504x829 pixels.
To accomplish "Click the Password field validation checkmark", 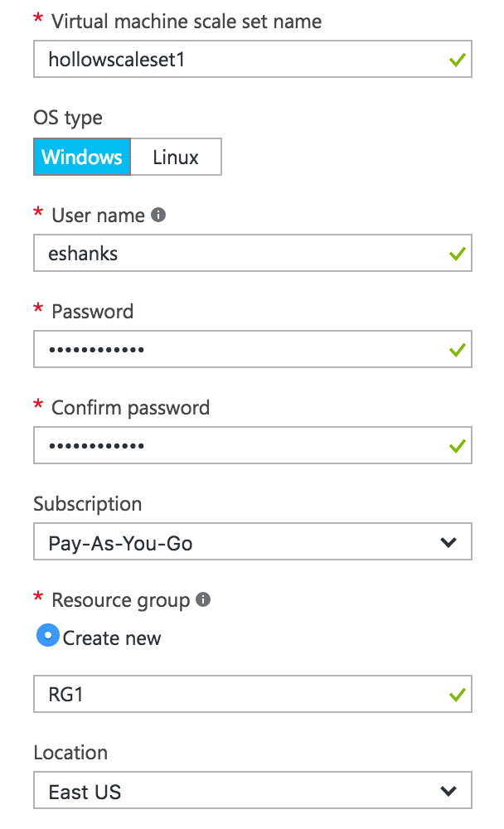I will pyautogui.click(x=457, y=350).
